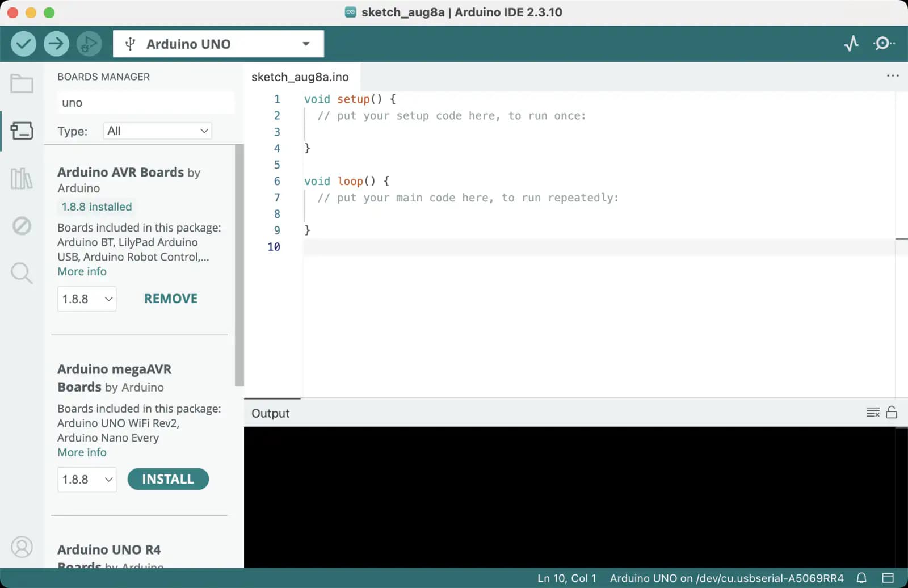Click the Arduino UNO port status text
The image size is (908, 588).
pyautogui.click(x=726, y=578)
